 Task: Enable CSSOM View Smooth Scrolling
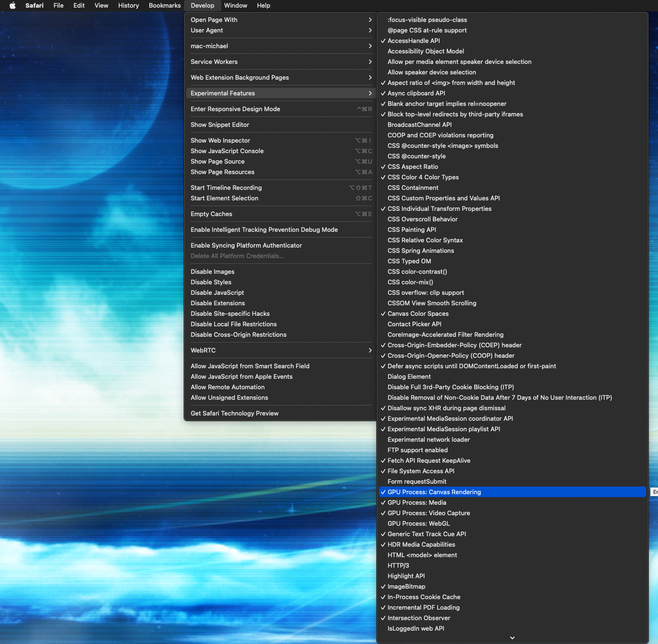tap(513, 303)
